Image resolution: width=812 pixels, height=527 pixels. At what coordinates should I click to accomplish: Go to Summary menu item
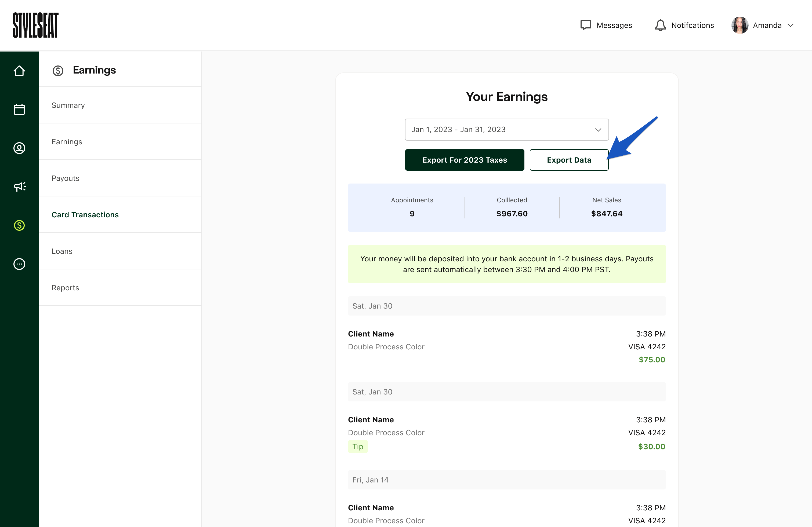(x=68, y=105)
